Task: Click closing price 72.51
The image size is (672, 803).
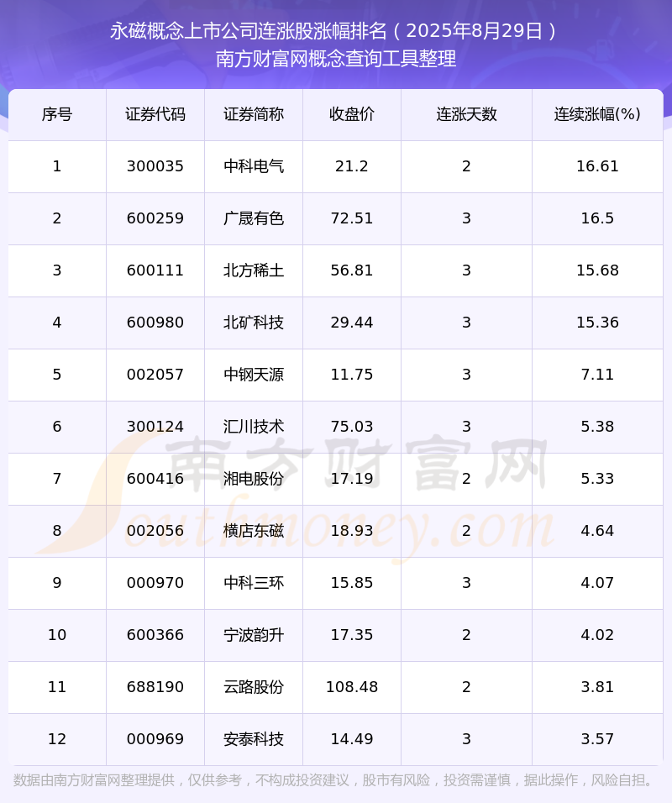Action: coord(352,218)
